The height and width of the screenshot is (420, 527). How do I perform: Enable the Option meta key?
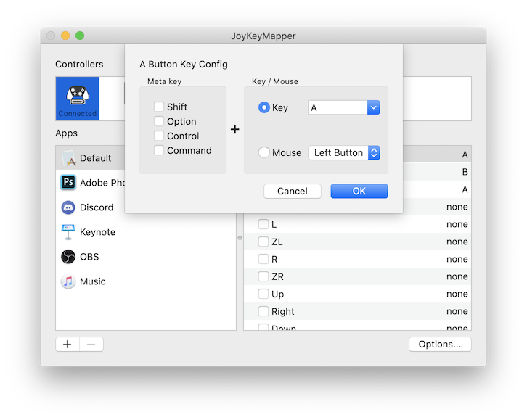[x=159, y=121]
